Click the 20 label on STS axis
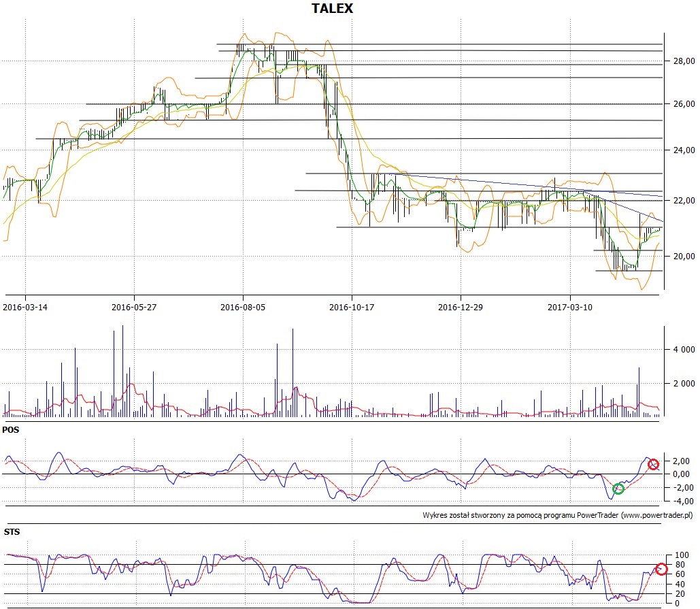This screenshot has height=609, width=700. pos(680,594)
